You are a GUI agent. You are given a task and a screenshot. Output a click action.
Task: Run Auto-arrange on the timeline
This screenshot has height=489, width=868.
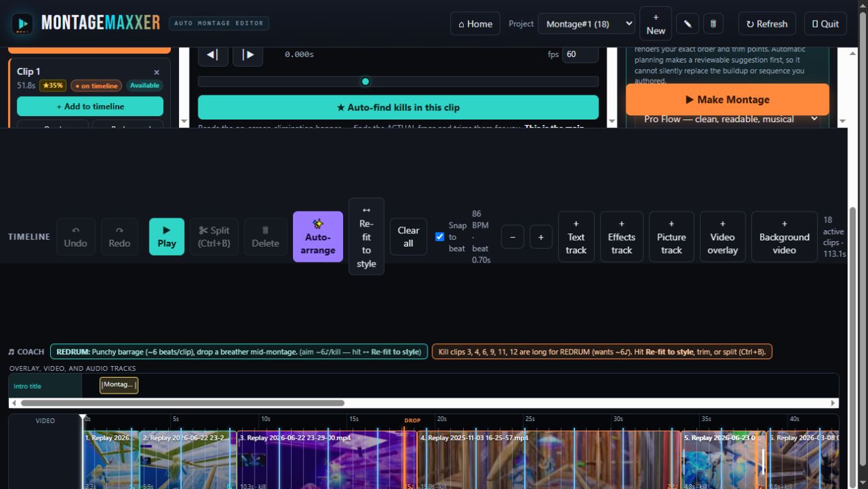tap(318, 237)
